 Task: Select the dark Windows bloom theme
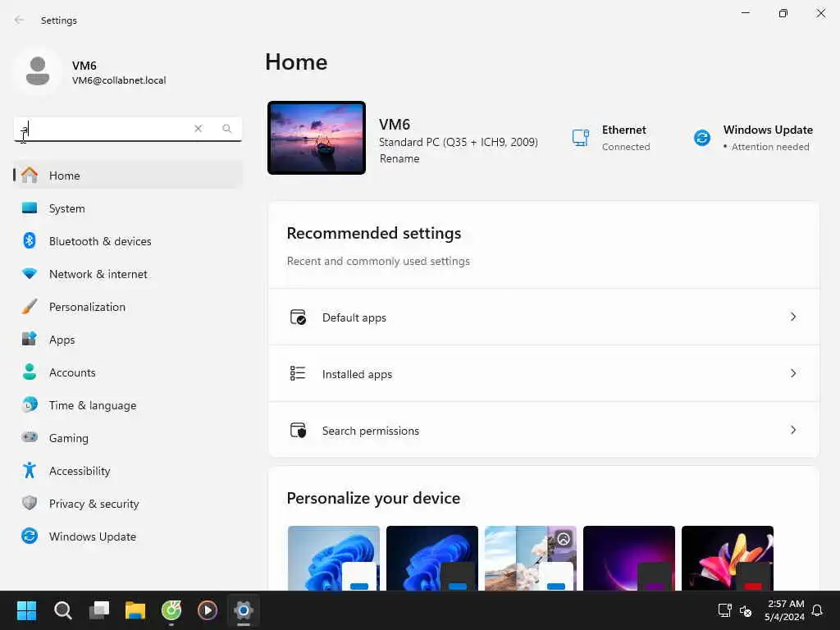(432, 558)
